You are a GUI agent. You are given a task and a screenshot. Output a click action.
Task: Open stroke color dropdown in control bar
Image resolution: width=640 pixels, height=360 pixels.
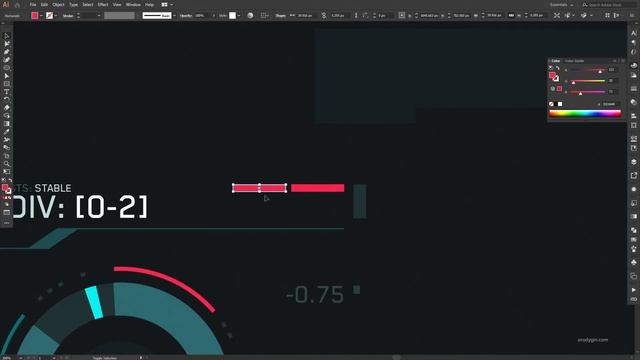(56, 16)
